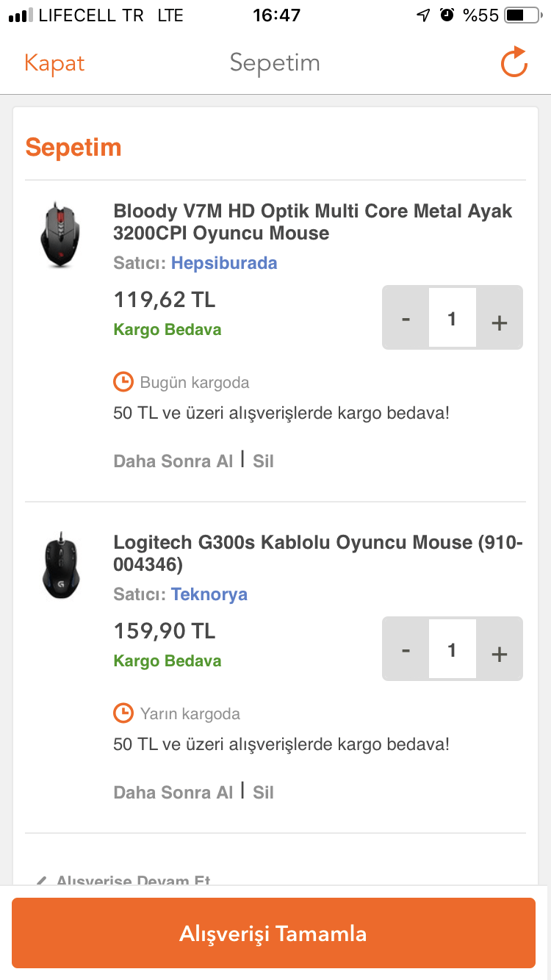Decrease quantity of Logitech G300s mouse
Screen dimensions: 551x980
pos(406,650)
